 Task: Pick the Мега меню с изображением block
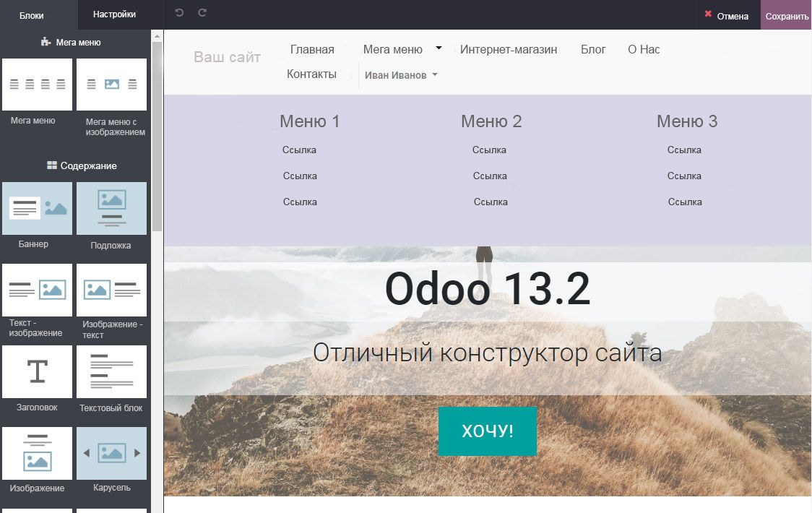coord(111,84)
